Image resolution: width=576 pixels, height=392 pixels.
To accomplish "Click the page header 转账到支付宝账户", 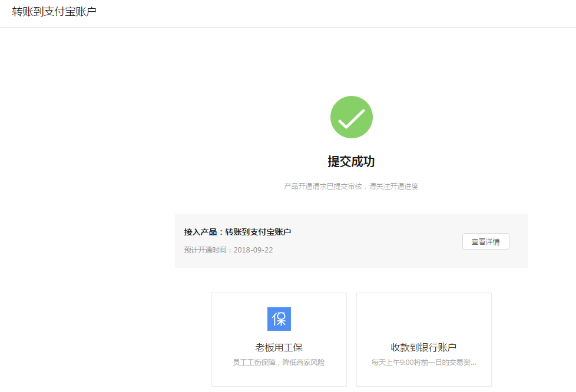I will 54,12.
